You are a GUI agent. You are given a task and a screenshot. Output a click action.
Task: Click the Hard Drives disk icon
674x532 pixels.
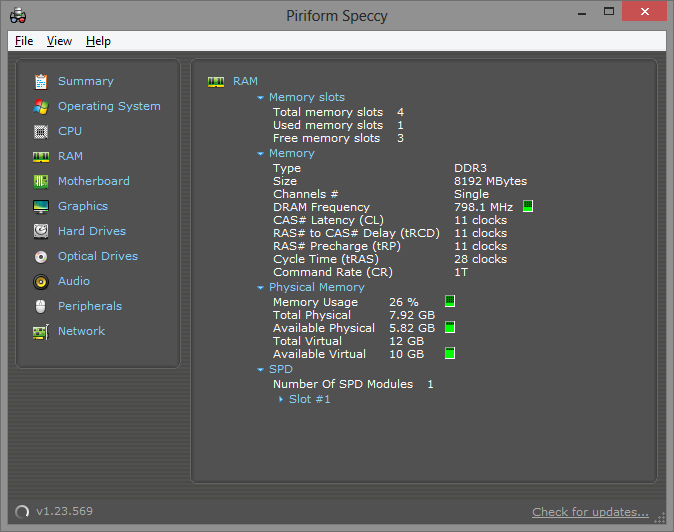41,231
